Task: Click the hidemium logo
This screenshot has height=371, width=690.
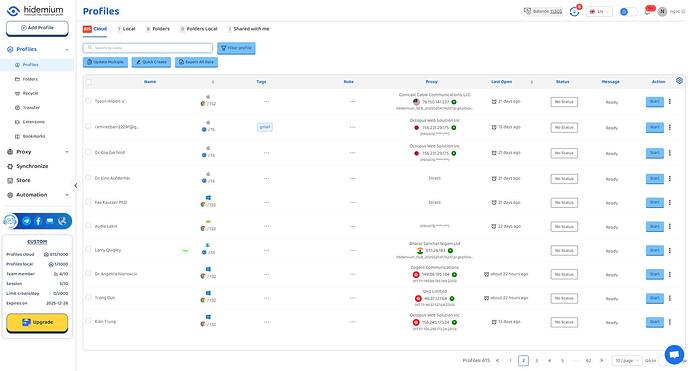Action: point(35,11)
